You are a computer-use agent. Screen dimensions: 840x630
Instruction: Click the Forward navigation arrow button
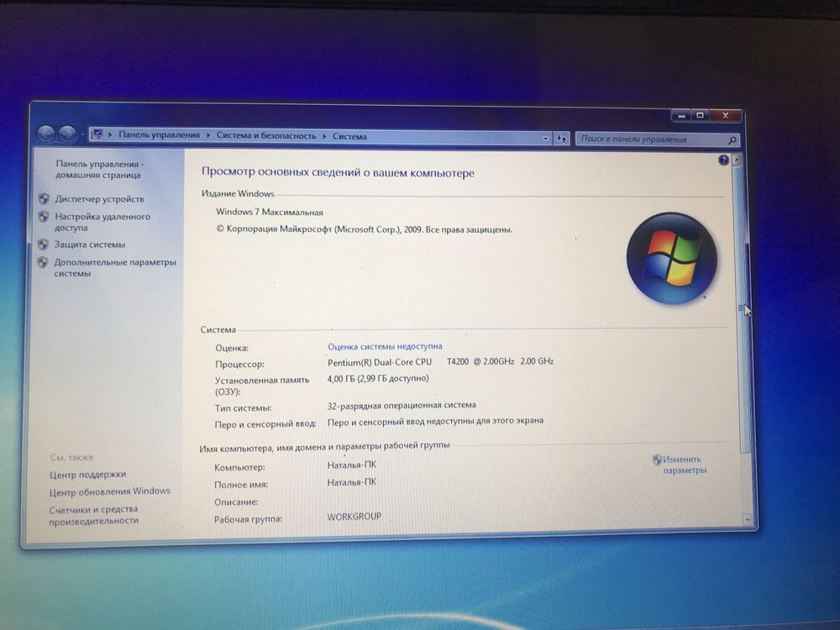click(x=67, y=134)
